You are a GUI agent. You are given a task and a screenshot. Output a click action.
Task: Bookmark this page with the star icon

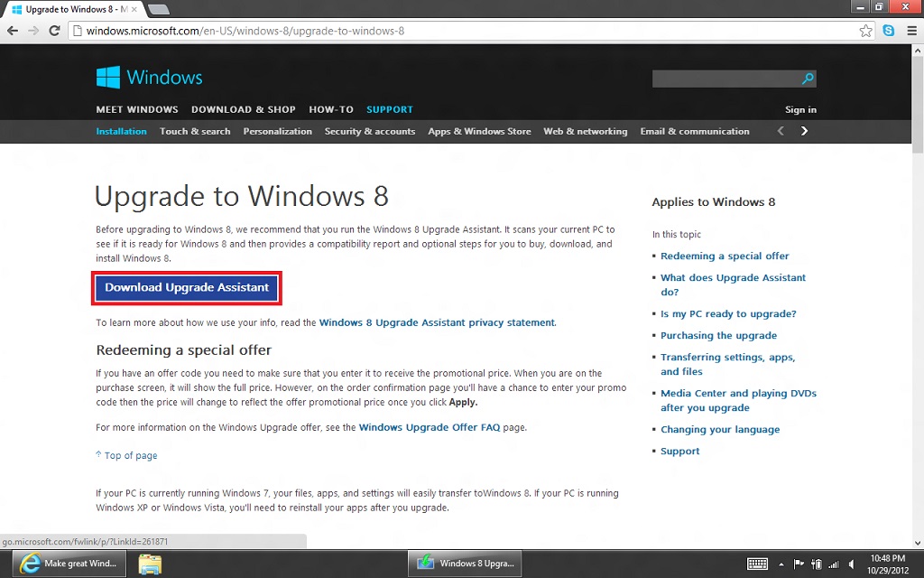coord(866,31)
